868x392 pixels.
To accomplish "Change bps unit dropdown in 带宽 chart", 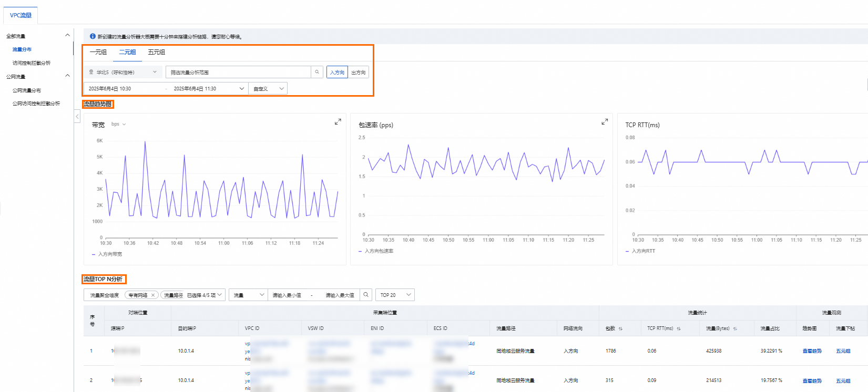I will 119,125.
